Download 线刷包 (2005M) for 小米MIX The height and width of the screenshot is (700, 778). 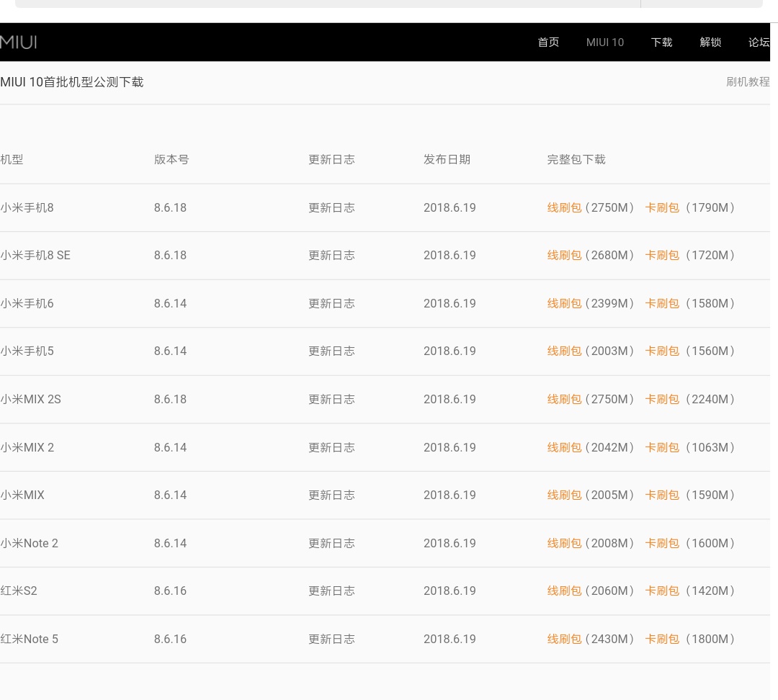pos(564,495)
